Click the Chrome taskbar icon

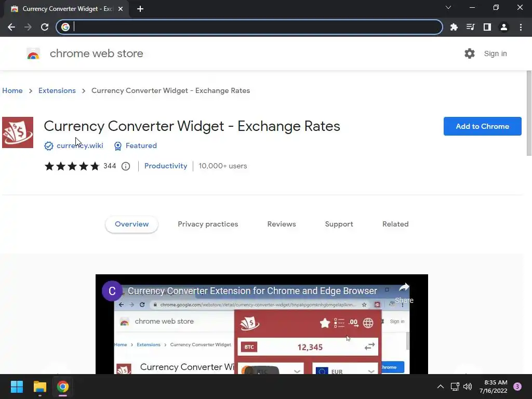coord(63,387)
